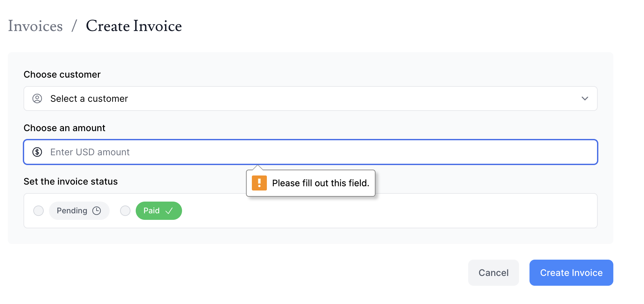Open the 'Select a customer' dropdown

click(x=310, y=99)
